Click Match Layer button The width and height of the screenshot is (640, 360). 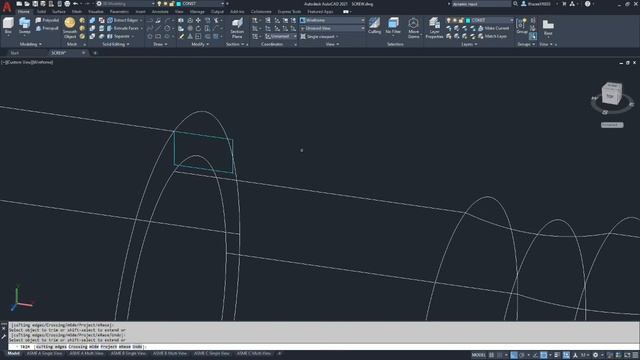click(492, 36)
